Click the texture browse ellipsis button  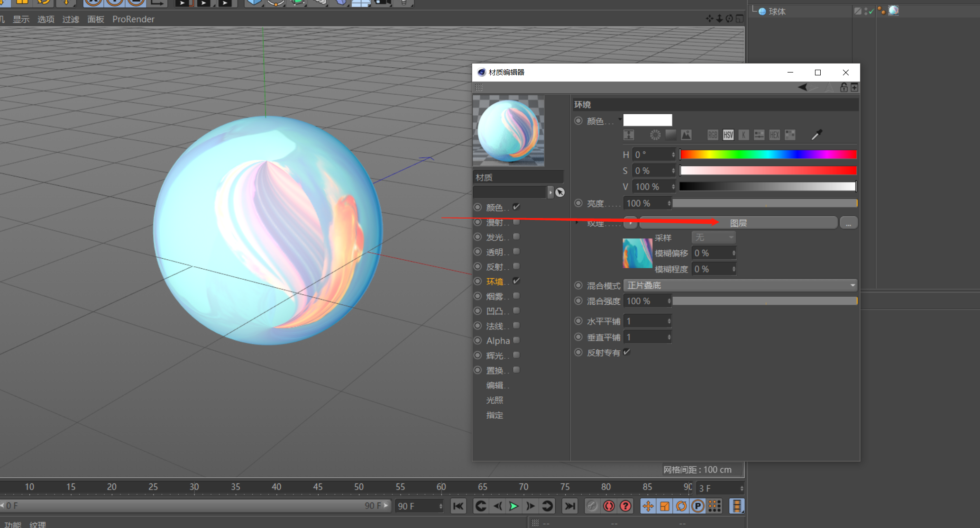click(849, 223)
